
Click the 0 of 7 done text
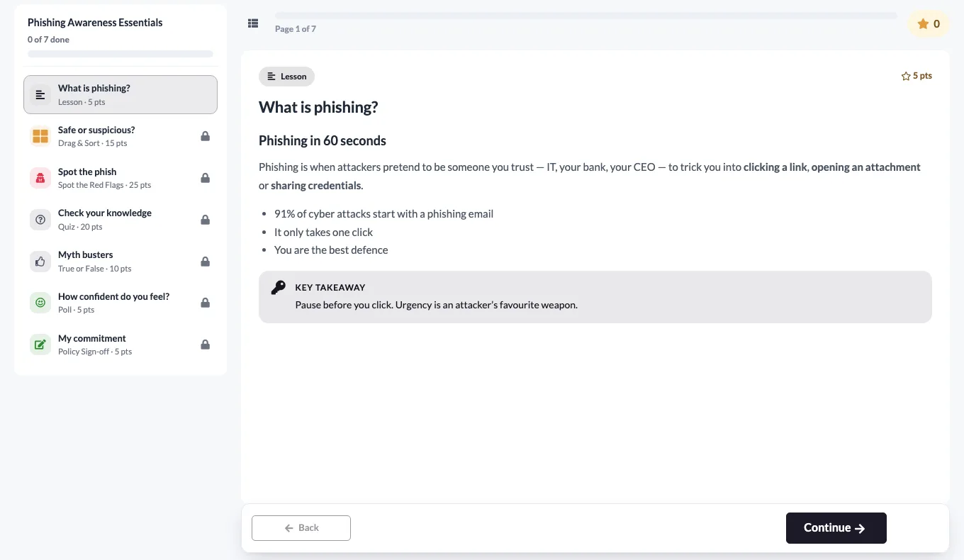pos(48,40)
